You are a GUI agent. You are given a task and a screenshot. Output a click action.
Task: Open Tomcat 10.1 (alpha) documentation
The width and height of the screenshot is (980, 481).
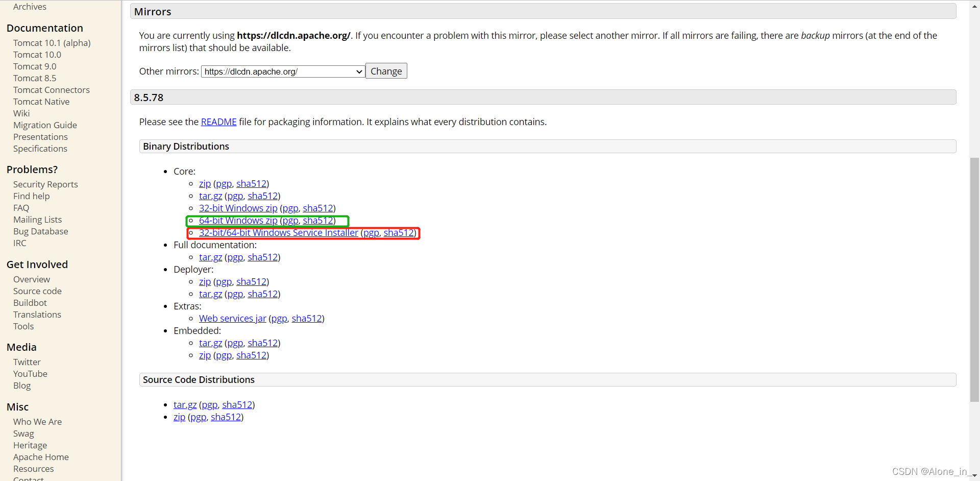tap(52, 43)
